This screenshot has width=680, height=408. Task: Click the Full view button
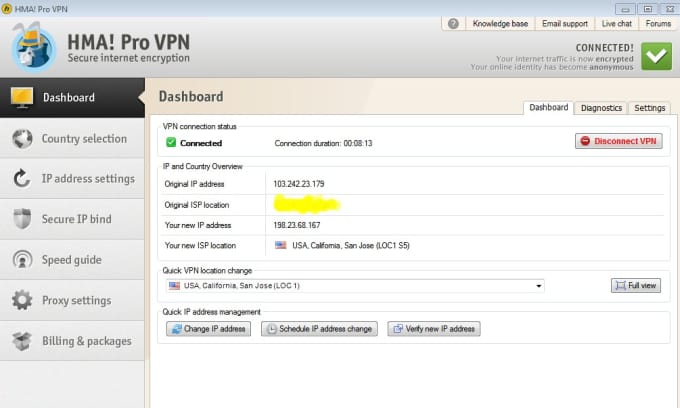click(636, 285)
